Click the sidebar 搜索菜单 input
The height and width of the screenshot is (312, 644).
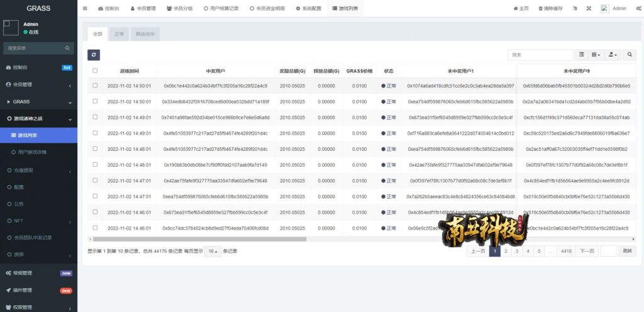click(x=34, y=48)
